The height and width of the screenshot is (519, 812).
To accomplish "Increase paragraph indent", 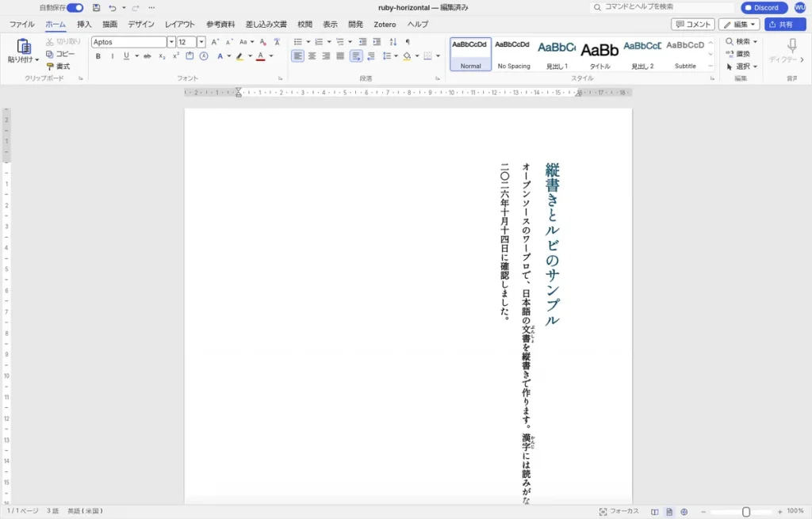I will click(377, 42).
